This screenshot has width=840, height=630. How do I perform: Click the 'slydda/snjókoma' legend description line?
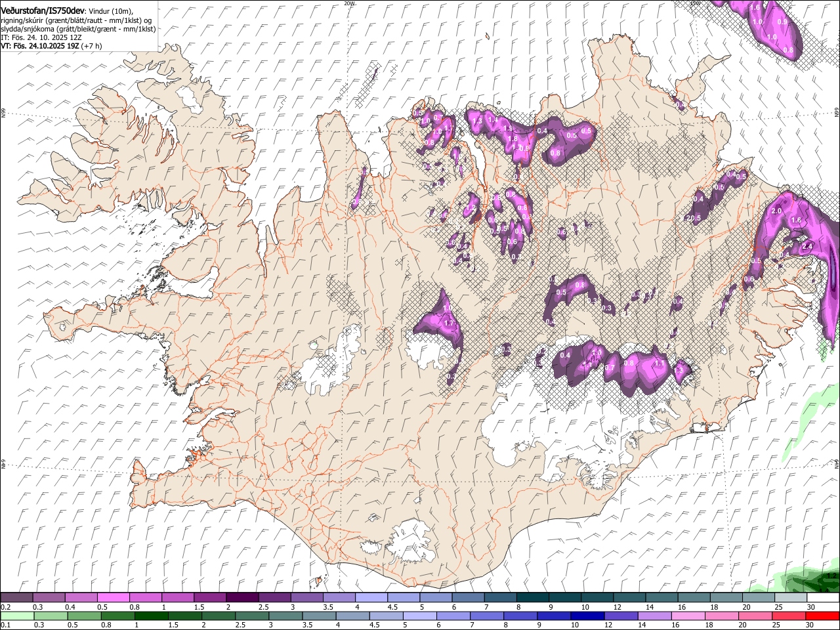(78, 29)
